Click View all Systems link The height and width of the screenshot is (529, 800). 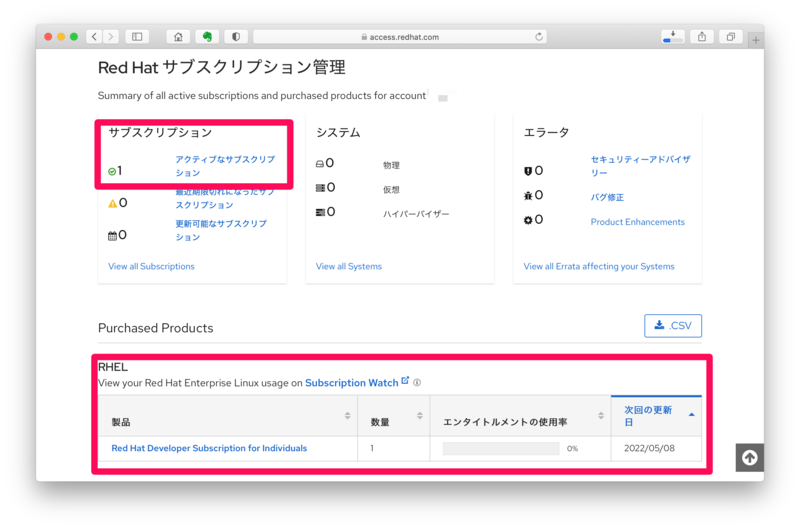click(x=348, y=266)
